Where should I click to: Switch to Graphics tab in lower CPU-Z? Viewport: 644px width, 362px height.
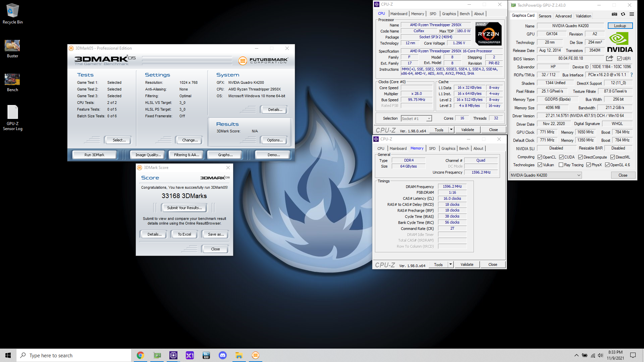point(448,148)
